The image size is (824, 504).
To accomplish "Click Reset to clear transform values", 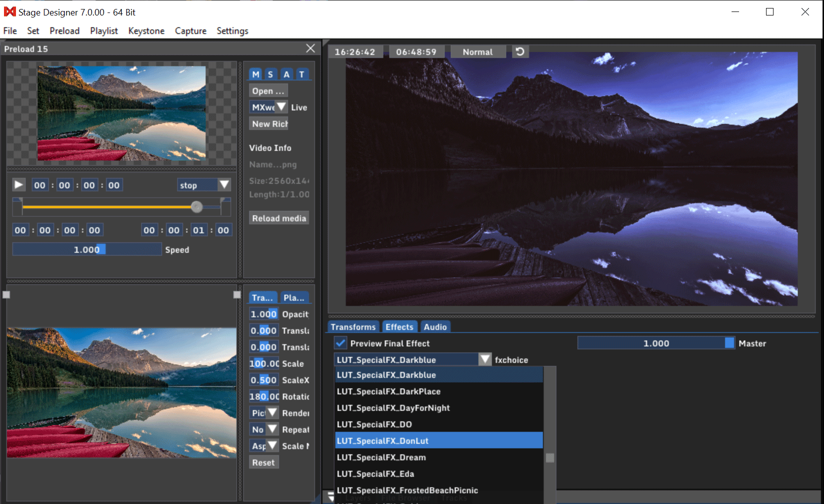I will pyautogui.click(x=263, y=462).
